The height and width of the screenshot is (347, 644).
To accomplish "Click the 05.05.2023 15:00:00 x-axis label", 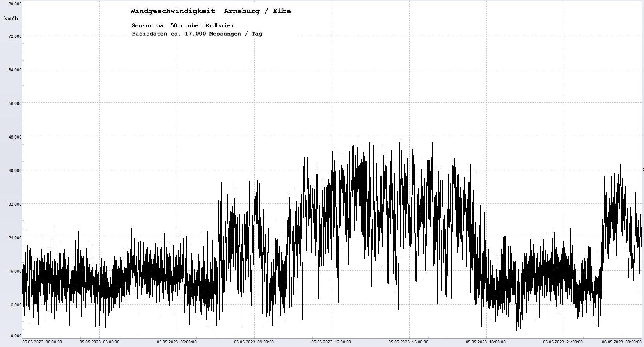I will tap(408, 342).
